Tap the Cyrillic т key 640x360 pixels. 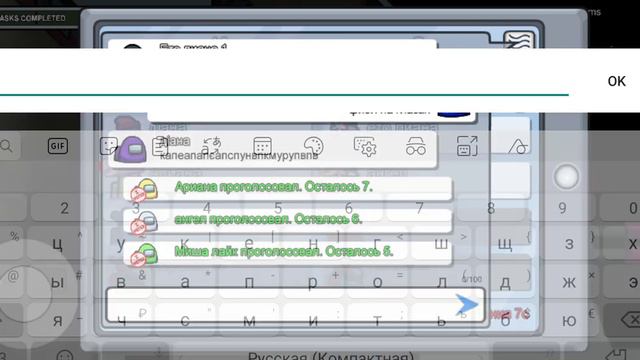(377, 321)
